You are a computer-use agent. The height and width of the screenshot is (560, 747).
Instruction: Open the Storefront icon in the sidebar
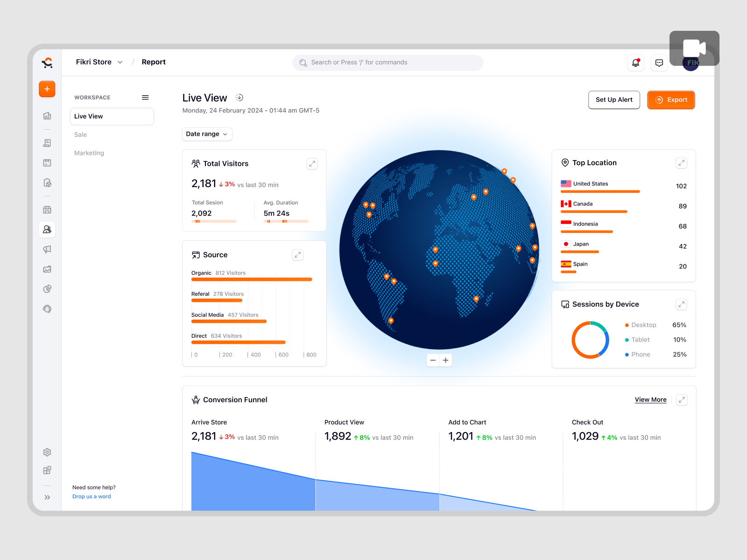coord(47,209)
